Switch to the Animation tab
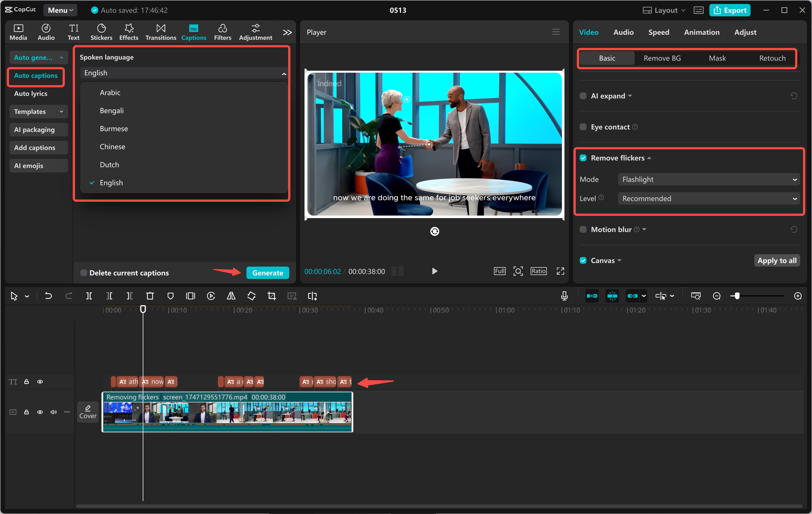This screenshot has height=514, width=812. tap(701, 32)
